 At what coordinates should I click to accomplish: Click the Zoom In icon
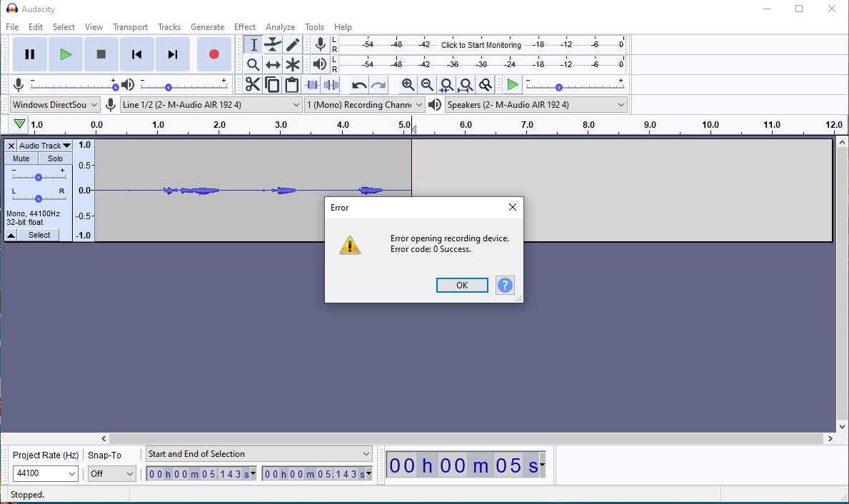(x=408, y=85)
